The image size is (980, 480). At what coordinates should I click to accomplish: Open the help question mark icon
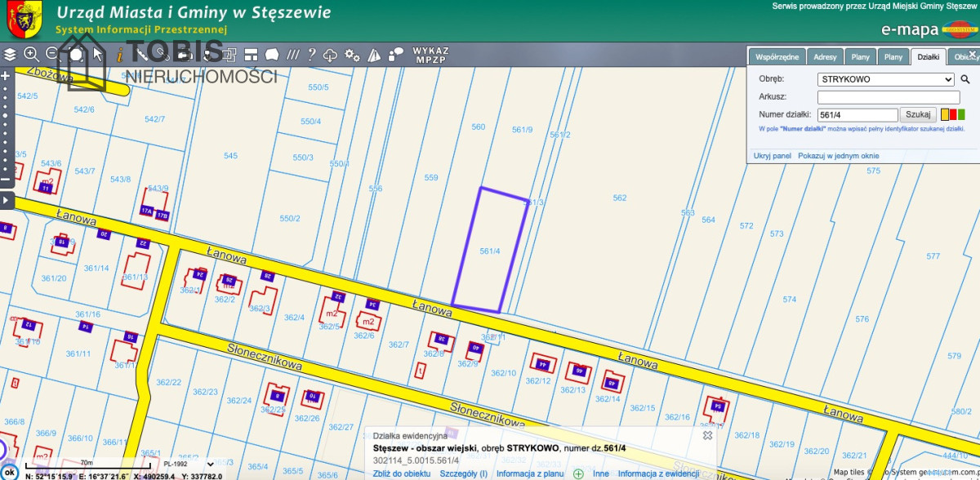point(311,55)
